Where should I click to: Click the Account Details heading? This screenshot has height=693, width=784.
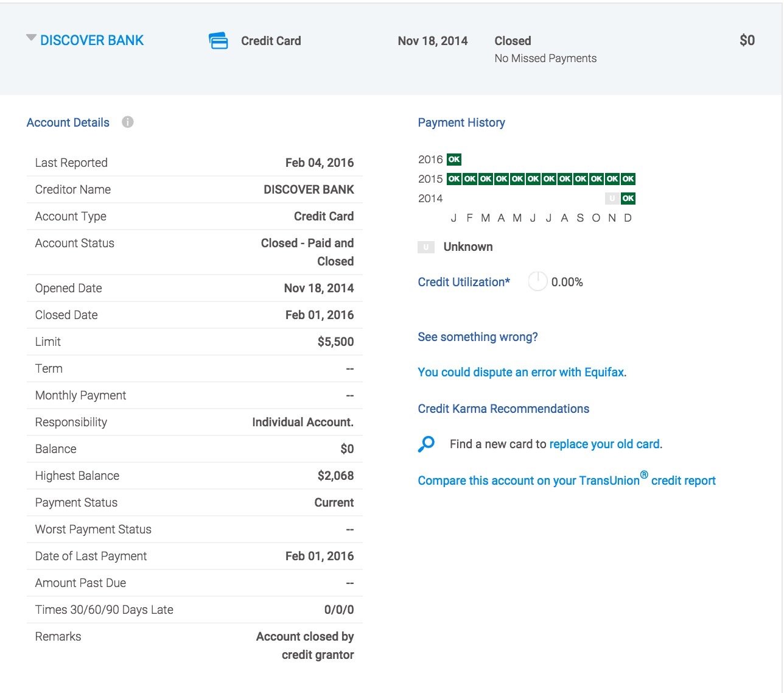(x=68, y=122)
